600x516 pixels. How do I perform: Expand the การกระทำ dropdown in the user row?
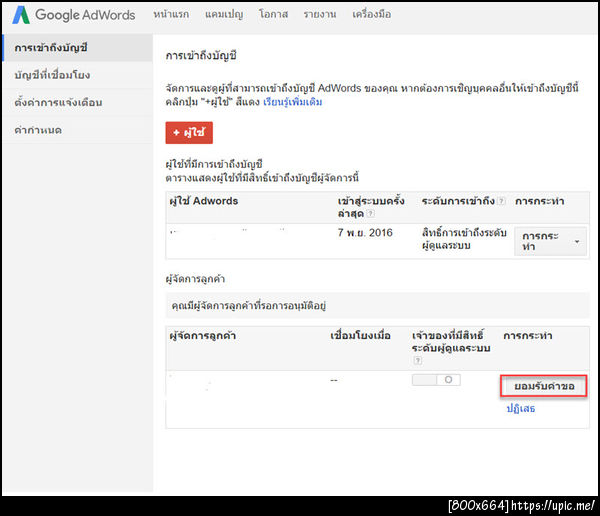[550, 241]
